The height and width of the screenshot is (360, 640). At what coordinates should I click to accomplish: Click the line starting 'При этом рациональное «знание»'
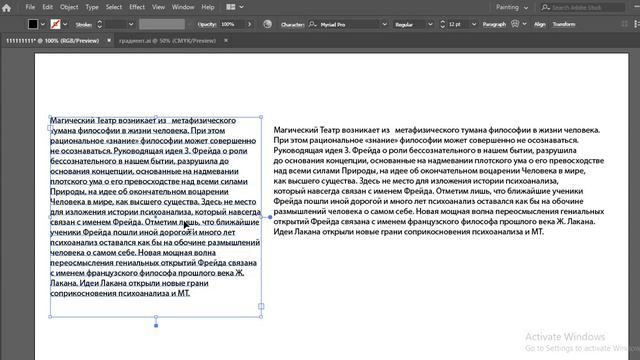tap(426, 140)
